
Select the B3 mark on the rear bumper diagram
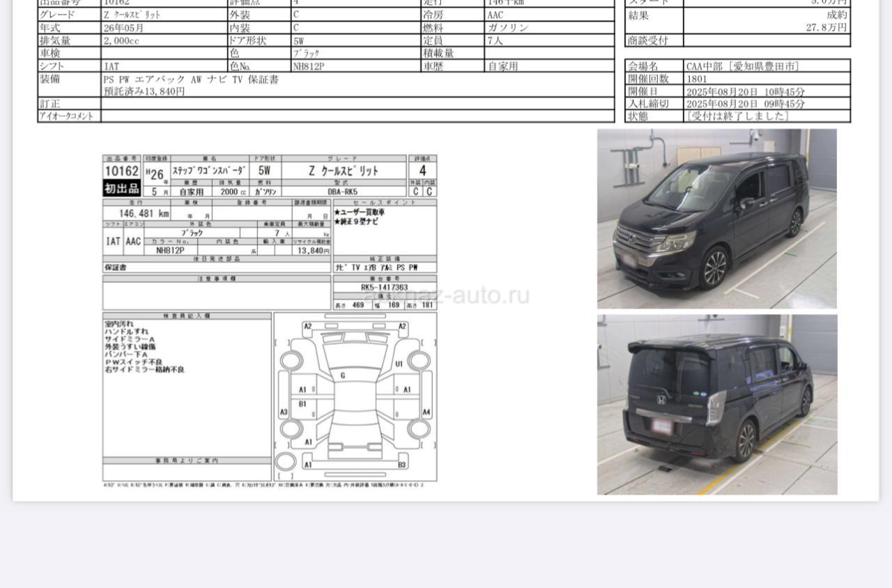pyautogui.click(x=402, y=465)
